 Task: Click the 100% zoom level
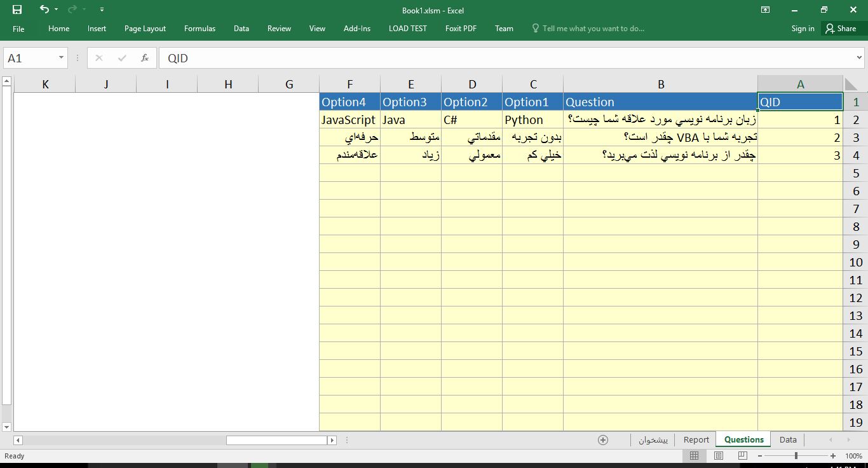(853, 456)
